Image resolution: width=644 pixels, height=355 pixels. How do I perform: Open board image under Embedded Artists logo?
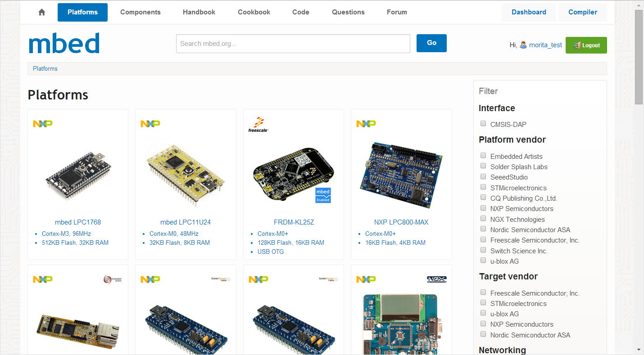(x=78, y=332)
